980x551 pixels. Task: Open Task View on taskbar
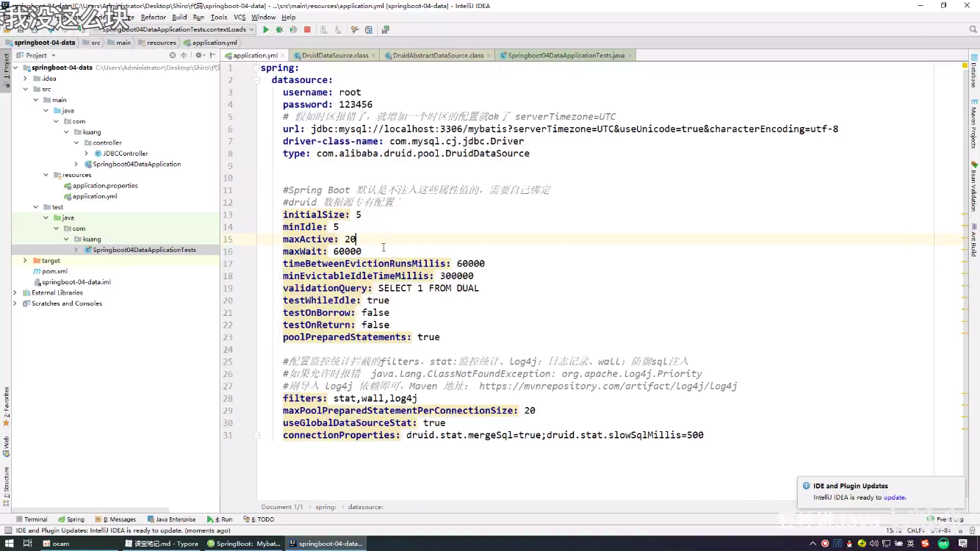[27, 544]
